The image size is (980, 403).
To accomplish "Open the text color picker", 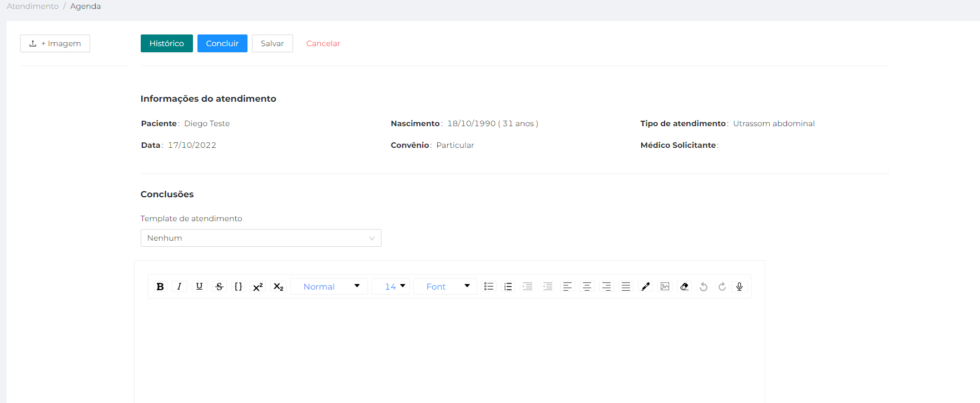I will [x=645, y=287].
